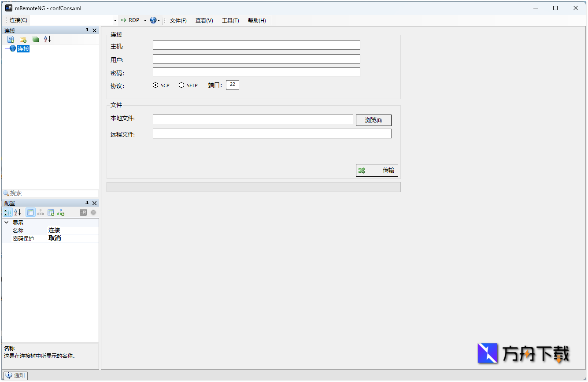This screenshot has height=382, width=588.
Task: Open the RDP protocol dropdown arrow
Action: pos(145,20)
